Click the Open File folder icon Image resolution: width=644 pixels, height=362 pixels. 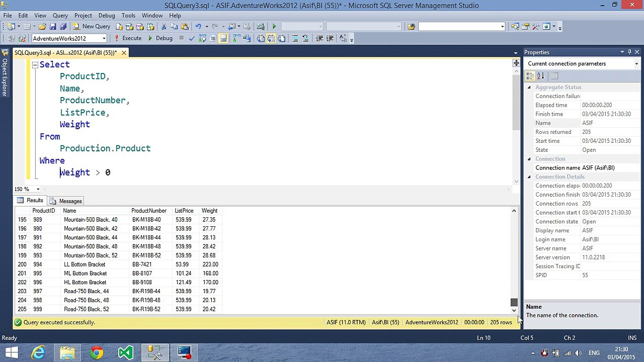pos(42,26)
